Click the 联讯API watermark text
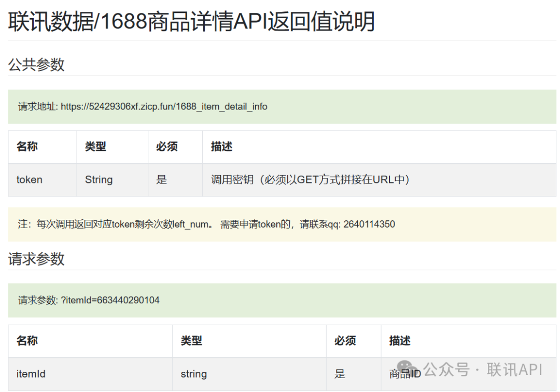 [514, 370]
